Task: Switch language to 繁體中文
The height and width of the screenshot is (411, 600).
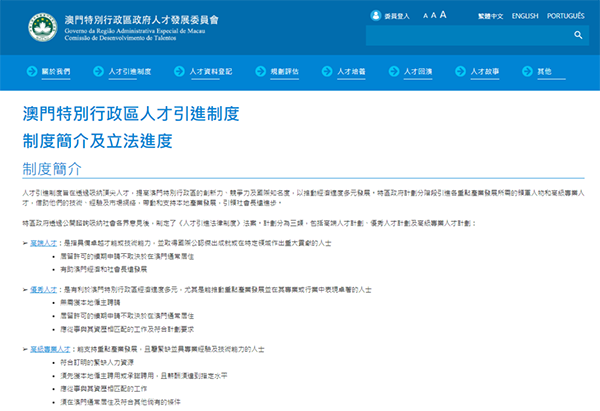Action: pos(491,16)
